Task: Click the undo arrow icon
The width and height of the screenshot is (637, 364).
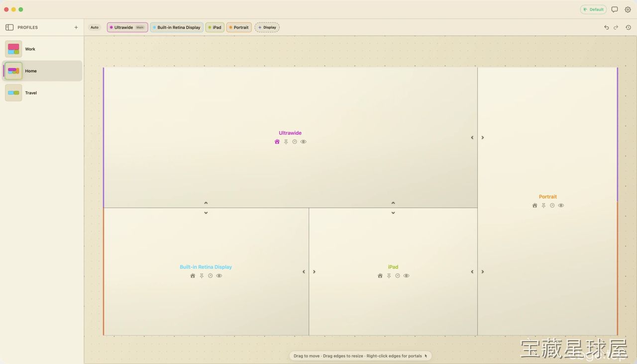Action: pos(606,27)
